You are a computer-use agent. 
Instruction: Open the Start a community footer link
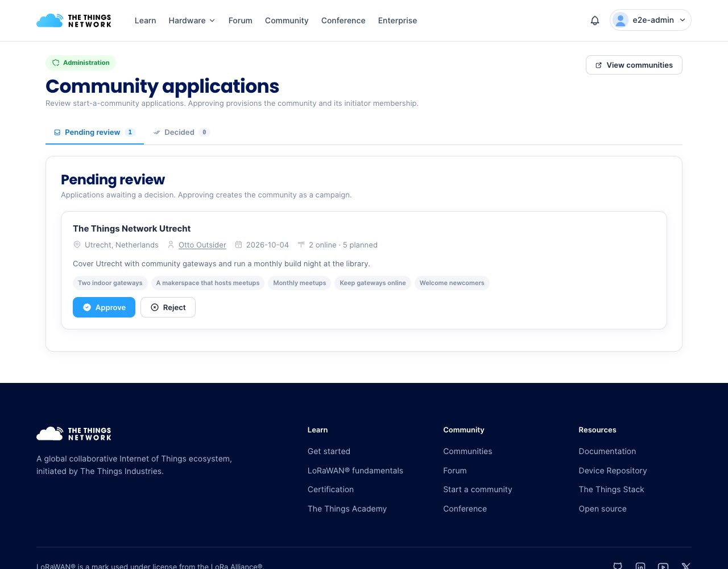pos(478,489)
